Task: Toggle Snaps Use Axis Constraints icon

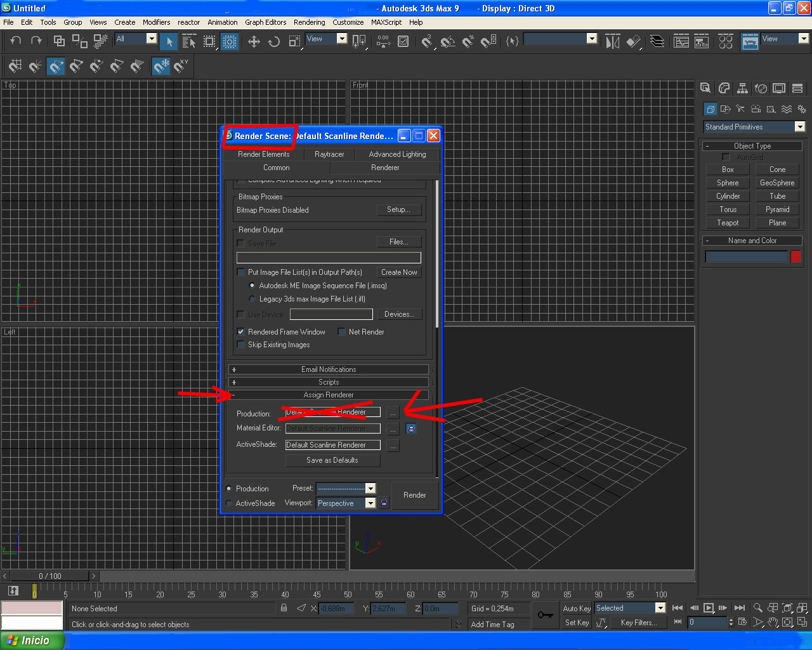Action: [x=181, y=66]
